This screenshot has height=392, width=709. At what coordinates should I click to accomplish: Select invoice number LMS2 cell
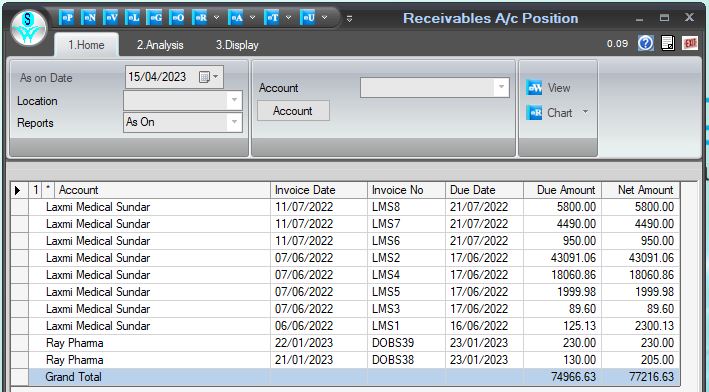tap(406, 258)
